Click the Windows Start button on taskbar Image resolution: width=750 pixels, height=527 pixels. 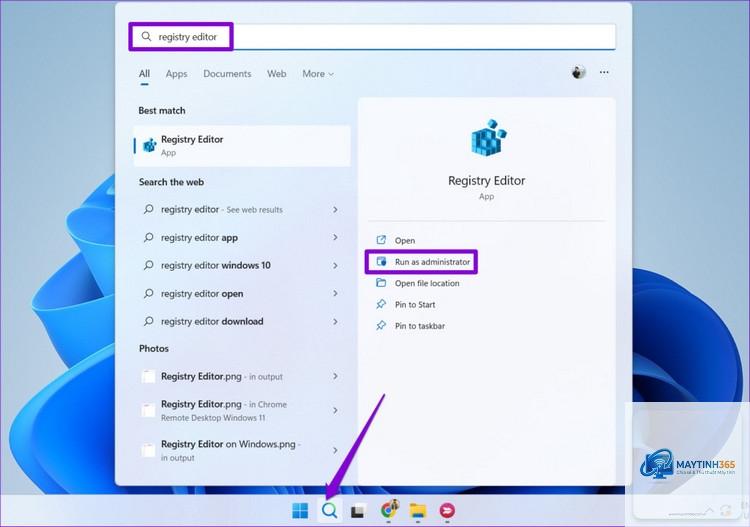click(x=300, y=511)
